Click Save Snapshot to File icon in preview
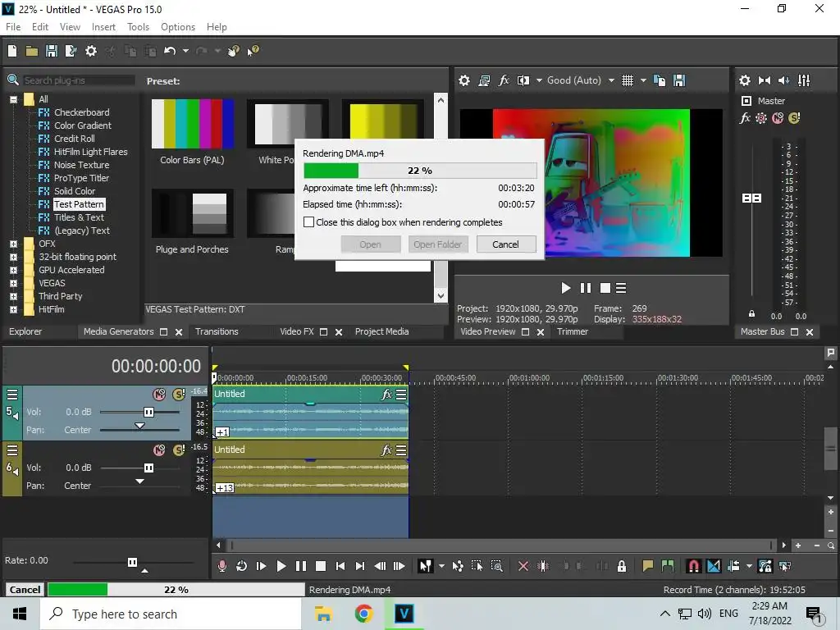This screenshot has width=840, height=630. click(x=679, y=80)
